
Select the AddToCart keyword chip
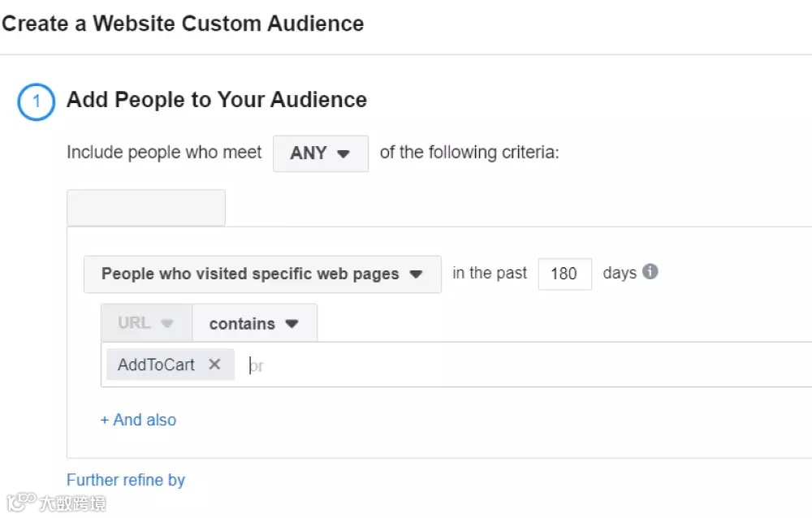pos(156,365)
